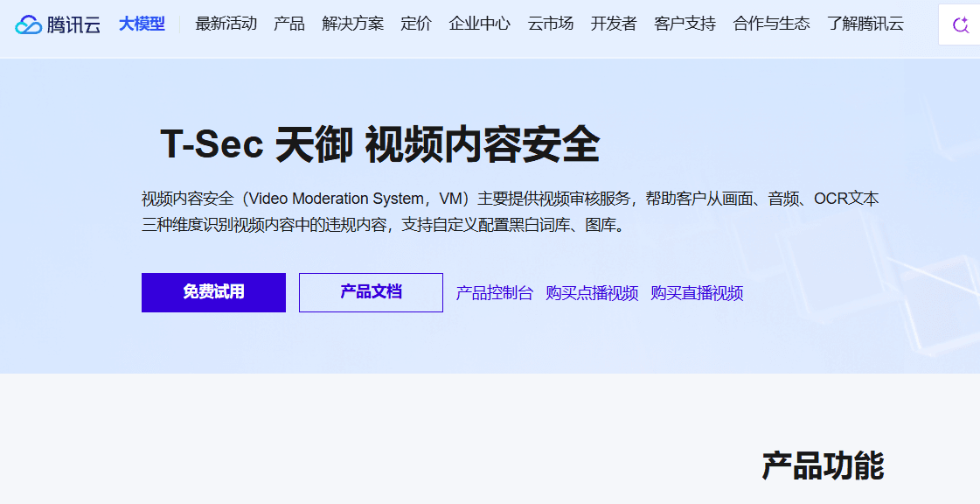Open 云市场 in top navigation
980x504 pixels.
click(551, 24)
